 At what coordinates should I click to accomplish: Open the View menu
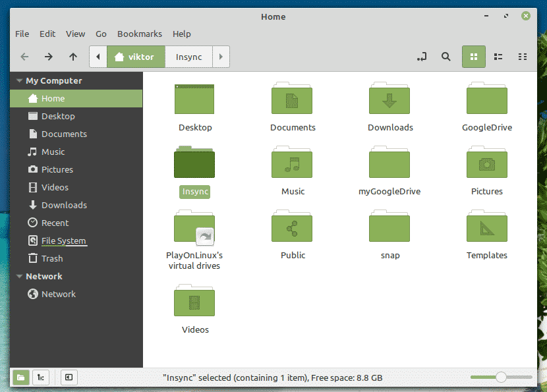(x=75, y=34)
